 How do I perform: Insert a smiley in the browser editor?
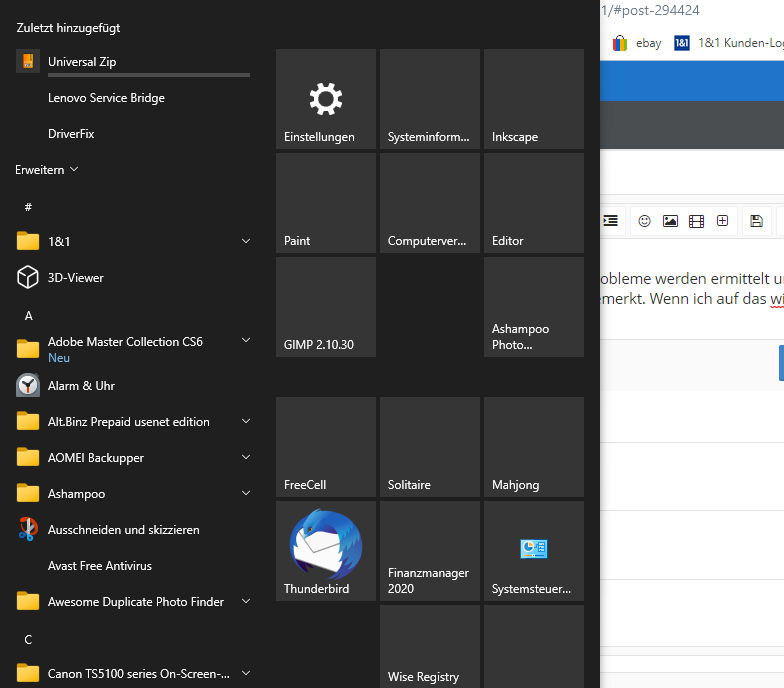pyautogui.click(x=644, y=221)
